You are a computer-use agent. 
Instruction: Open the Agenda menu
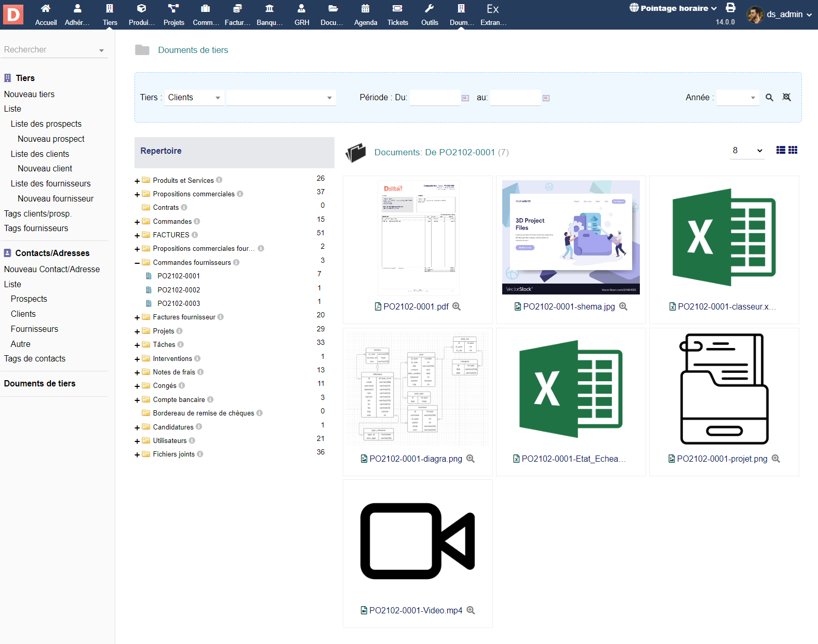[x=366, y=15]
